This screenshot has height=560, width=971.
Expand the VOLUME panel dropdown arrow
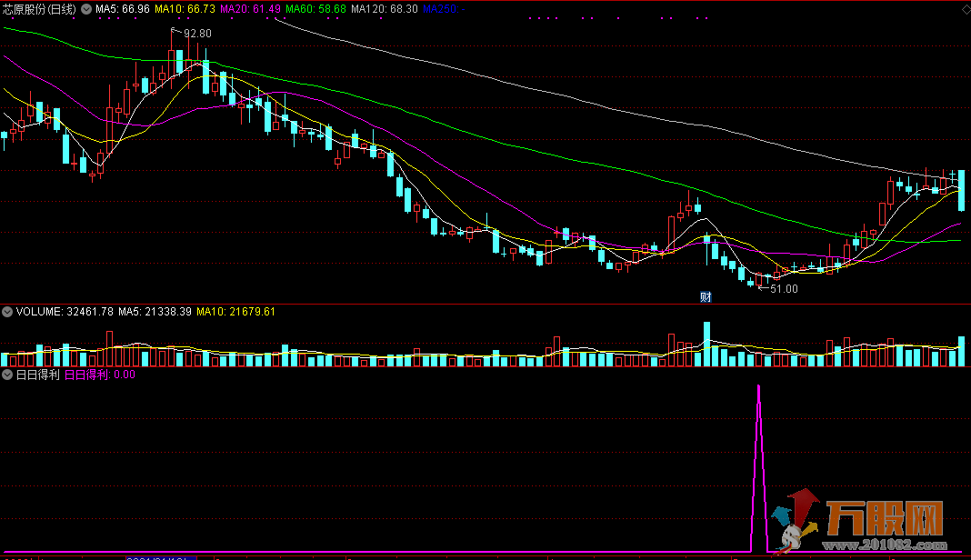6,312
